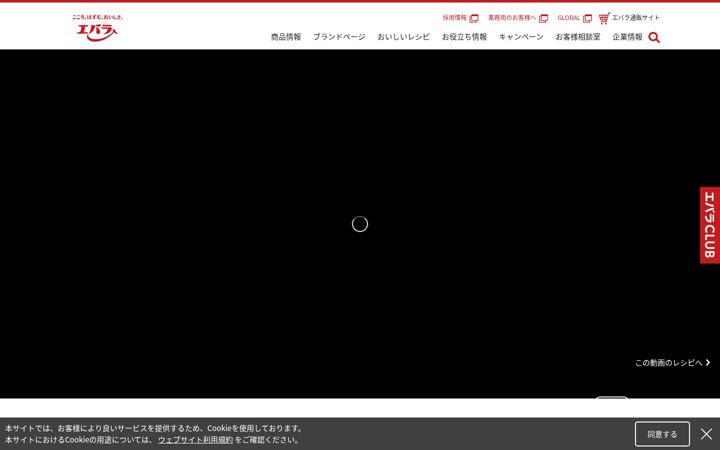Viewport: 720px width, 450px height.
Task: Click the loading spinner in the video area
Action: point(360,224)
